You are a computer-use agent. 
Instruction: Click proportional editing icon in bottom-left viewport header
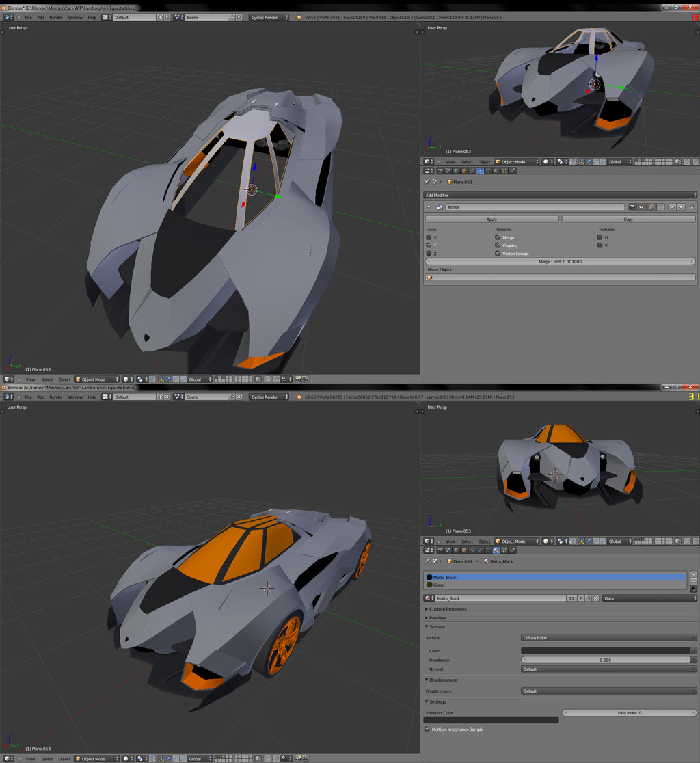pos(267,759)
